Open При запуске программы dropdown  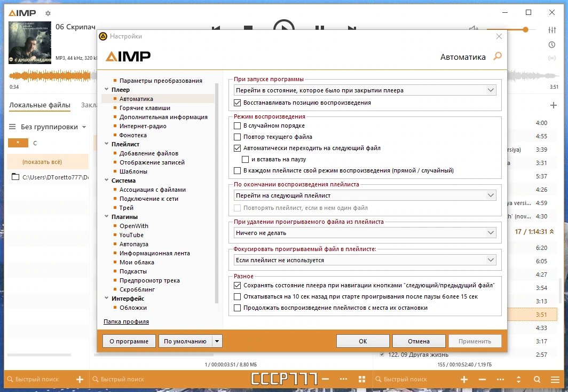pos(365,90)
